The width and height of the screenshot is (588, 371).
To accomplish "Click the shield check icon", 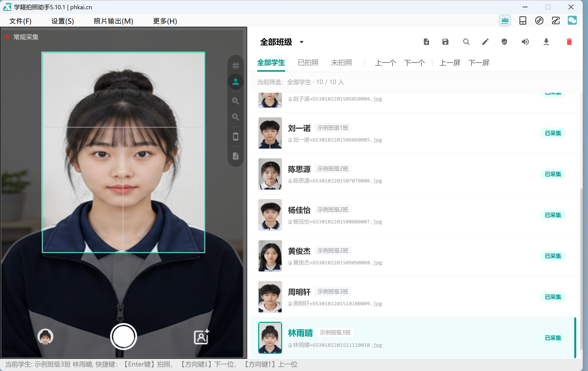I will 504,42.
